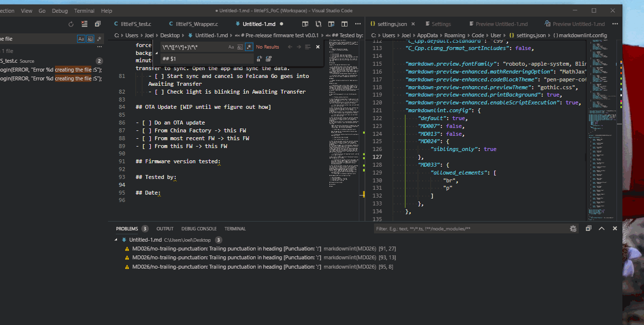644x325 pixels.
Task: Close the bottom Problems panel
Action: (x=614, y=229)
